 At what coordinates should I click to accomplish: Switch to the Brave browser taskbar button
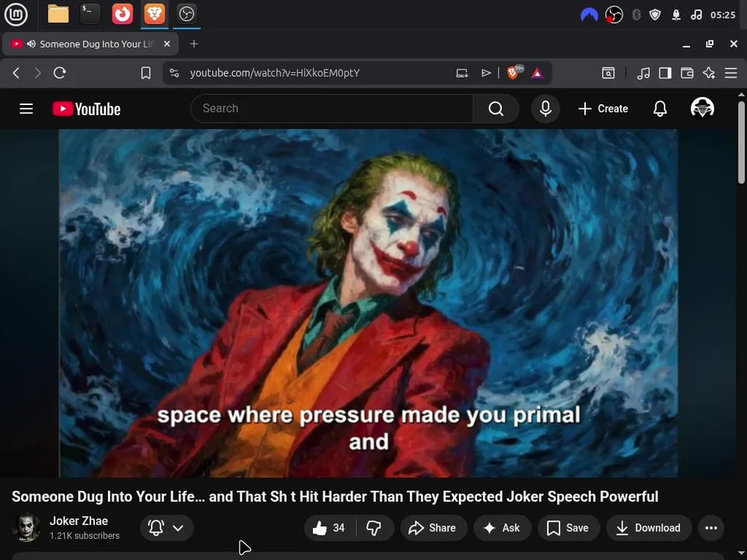click(x=154, y=14)
